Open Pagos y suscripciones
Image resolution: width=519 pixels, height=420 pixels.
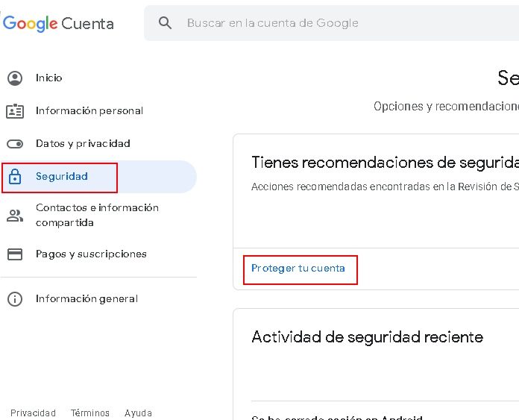[91, 254]
